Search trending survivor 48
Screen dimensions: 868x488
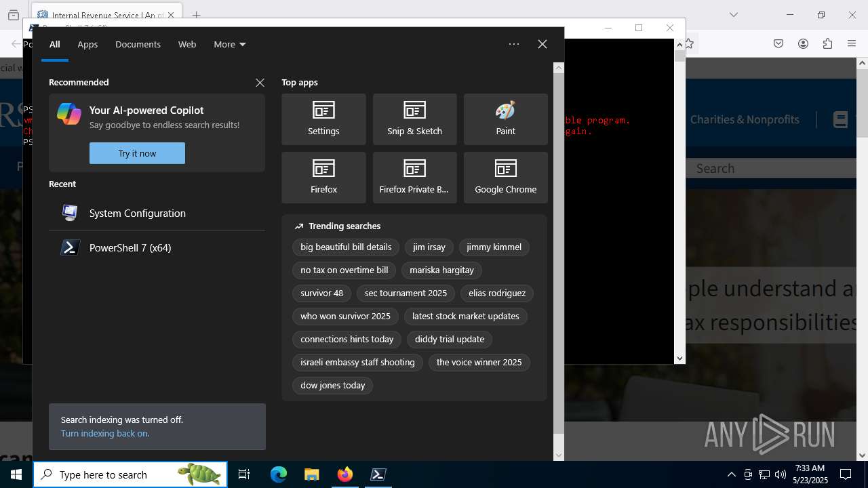click(321, 293)
